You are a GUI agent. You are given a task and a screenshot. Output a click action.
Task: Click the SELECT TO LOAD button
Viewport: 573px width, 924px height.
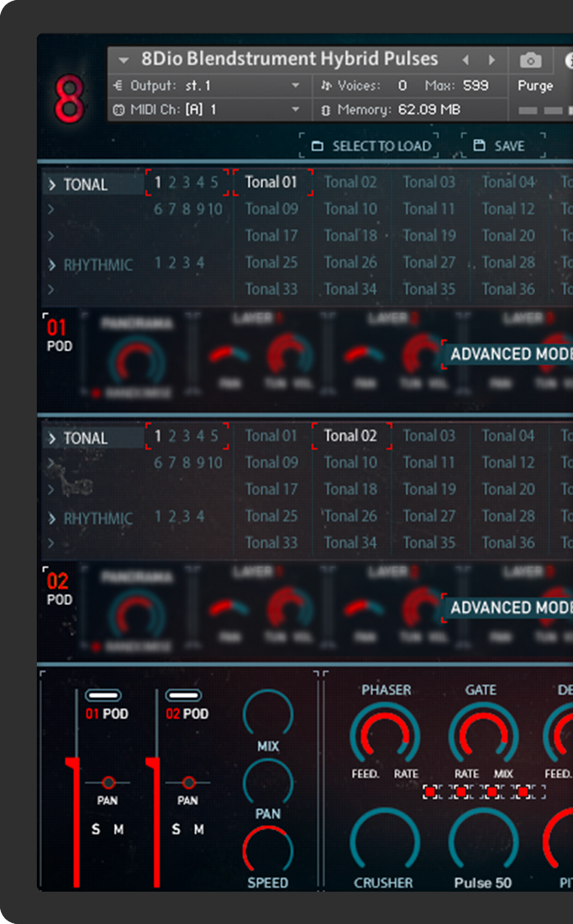click(x=372, y=146)
